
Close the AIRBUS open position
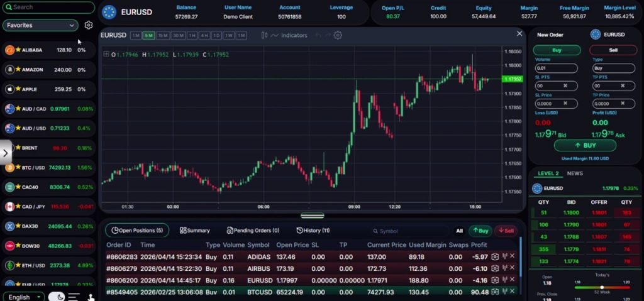click(512, 268)
